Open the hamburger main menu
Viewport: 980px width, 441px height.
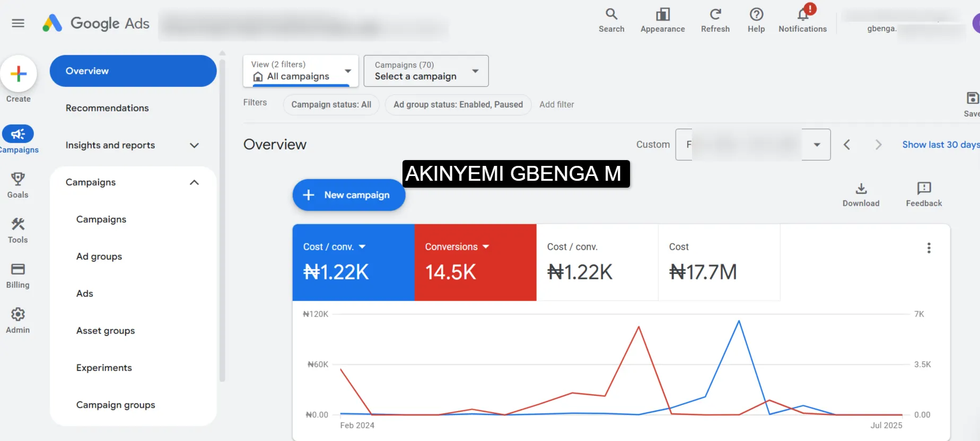click(18, 23)
